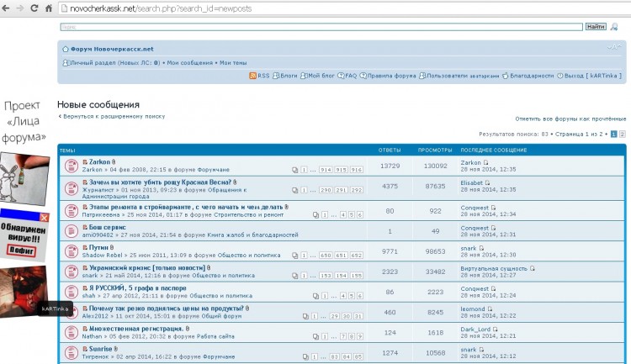Screen dimensions: 631x364
Task: Click topic status icon for Множественная регистрация
Action: [72, 332]
